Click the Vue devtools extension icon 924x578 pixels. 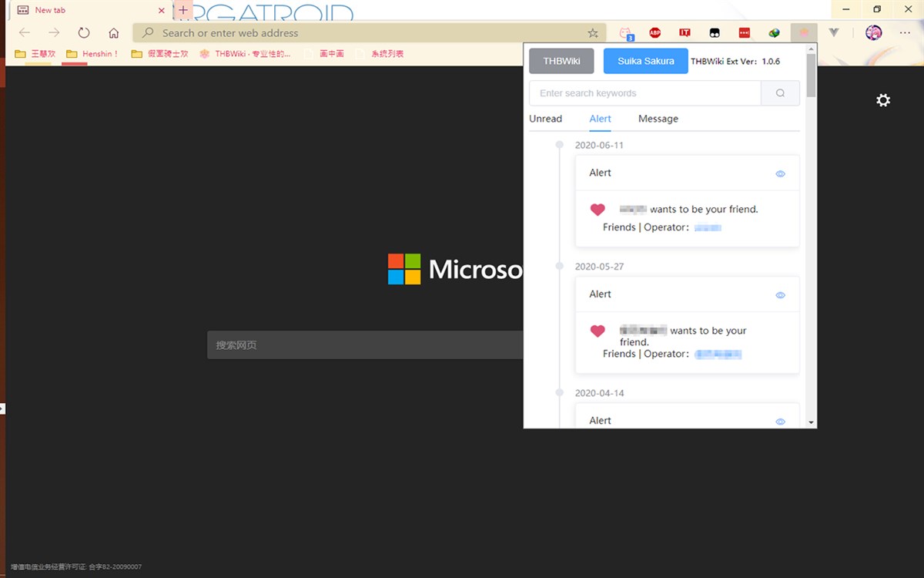pos(834,33)
